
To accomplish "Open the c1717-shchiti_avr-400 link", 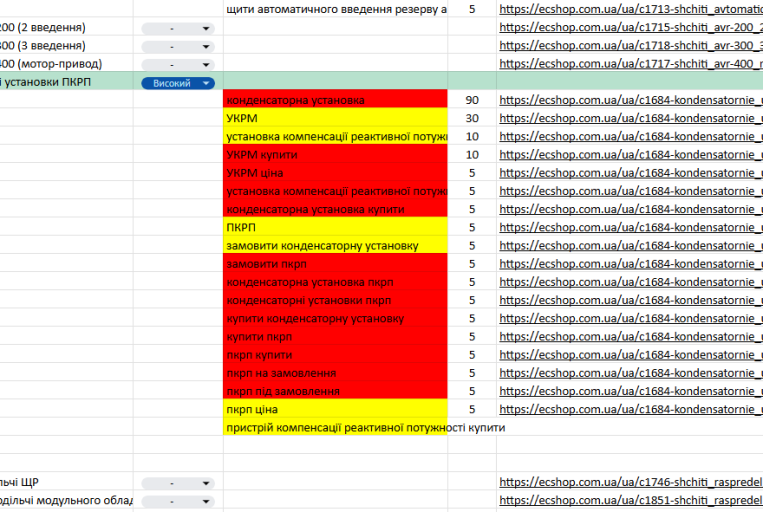I will pyautogui.click(x=631, y=64).
